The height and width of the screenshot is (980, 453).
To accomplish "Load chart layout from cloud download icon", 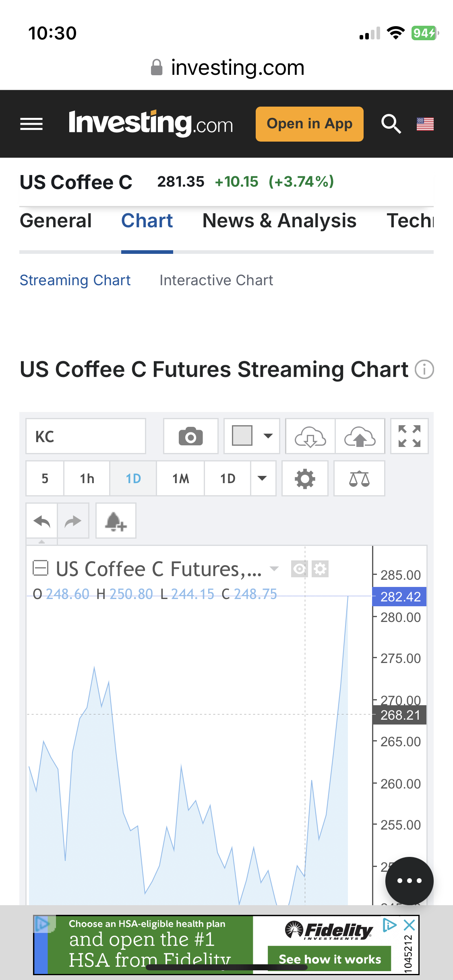I will pyautogui.click(x=310, y=437).
